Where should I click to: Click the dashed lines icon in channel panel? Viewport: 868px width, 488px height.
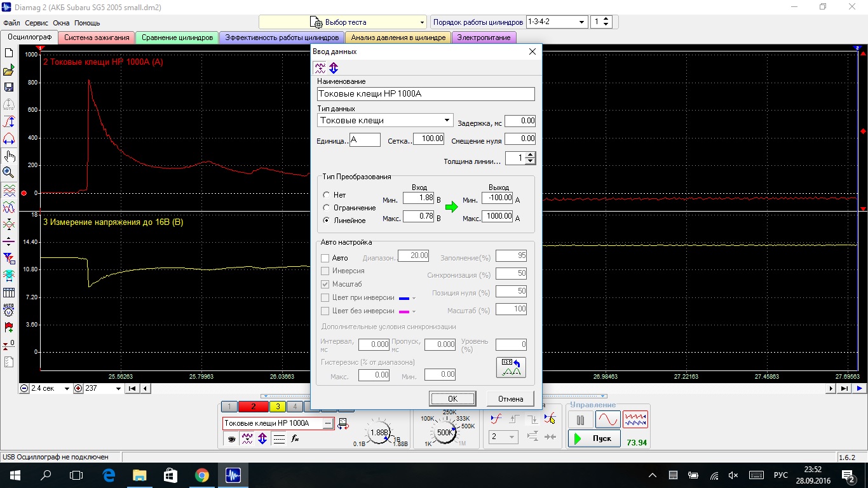(x=278, y=438)
